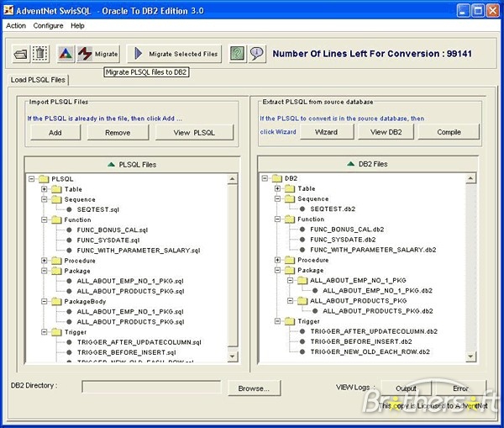Click Migrate Selected Files play arrow
The width and height of the screenshot is (504, 428).
click(139, 54)
